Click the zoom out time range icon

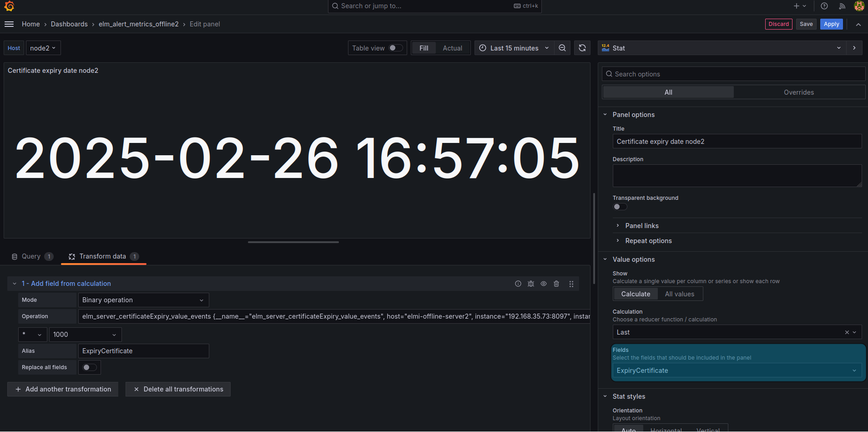(562, 48)
